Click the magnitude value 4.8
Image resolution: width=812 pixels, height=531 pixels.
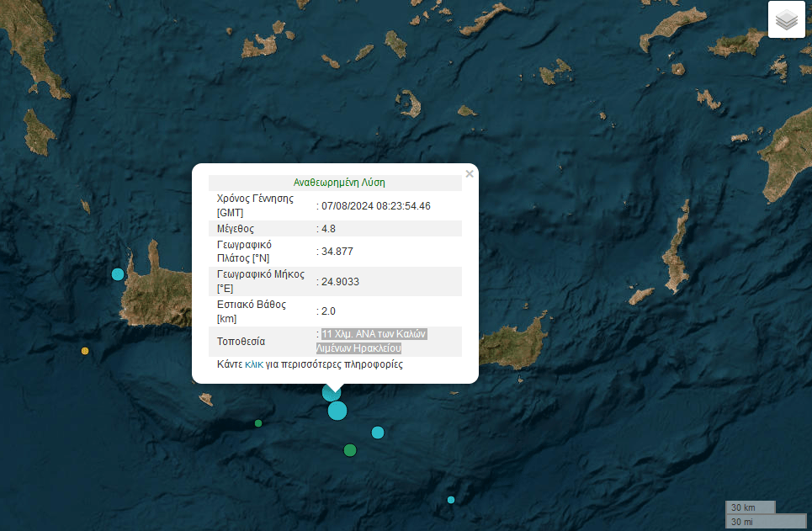pyautogui.click(x=328, y=229)
